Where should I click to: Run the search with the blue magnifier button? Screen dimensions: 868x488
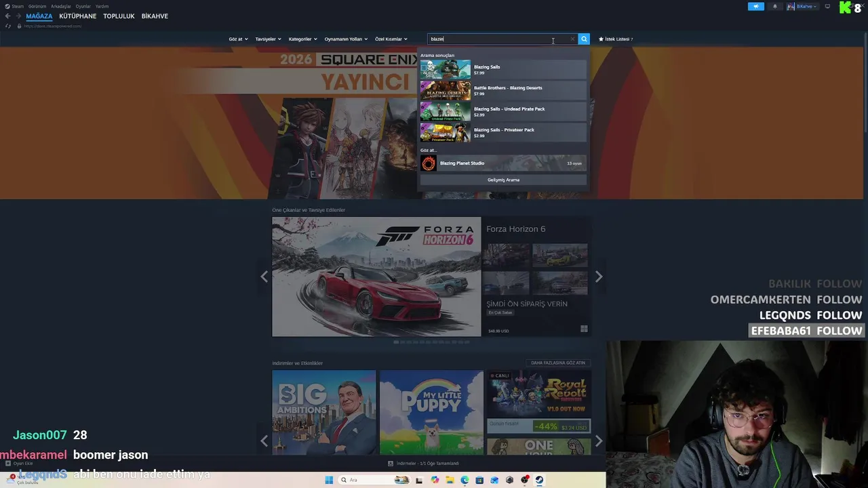584,39
